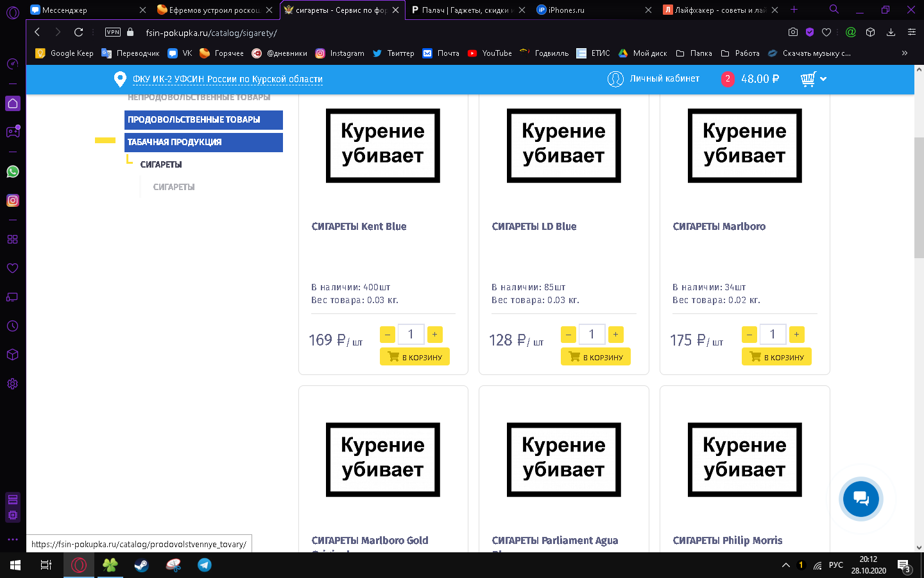Open Telegram from the Windows taskbar

tap(204, 565)
